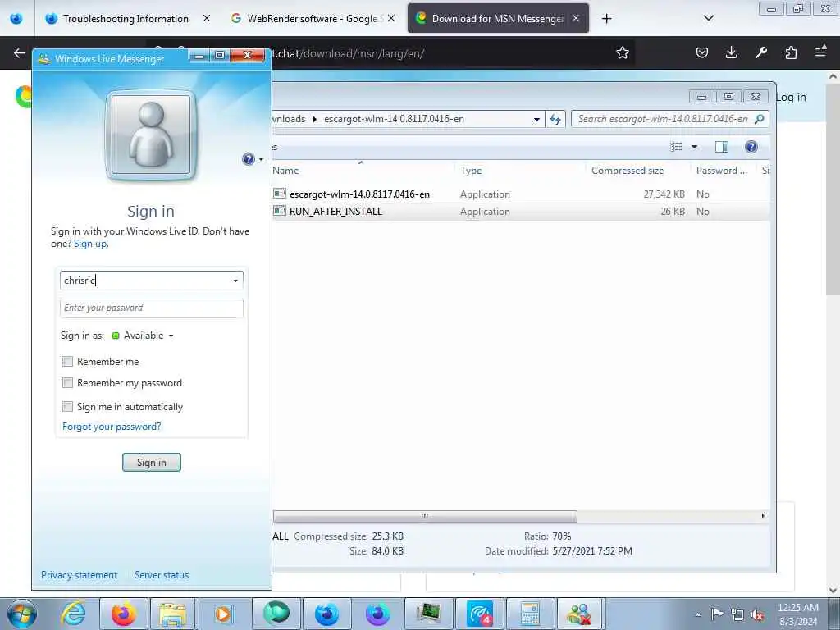
Task: Launch Internet Explorer from the taskbar
Action: tap(72, 614)
